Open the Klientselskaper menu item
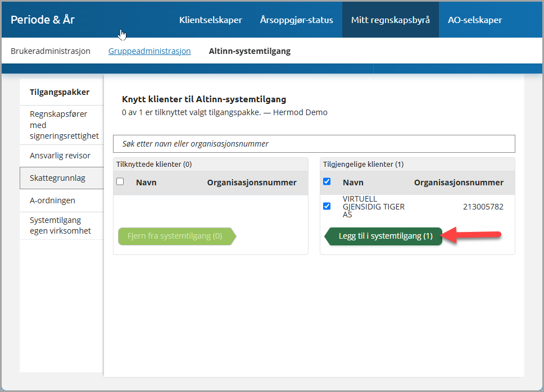This screenshot has width=544, height=392. coord(211,20)
